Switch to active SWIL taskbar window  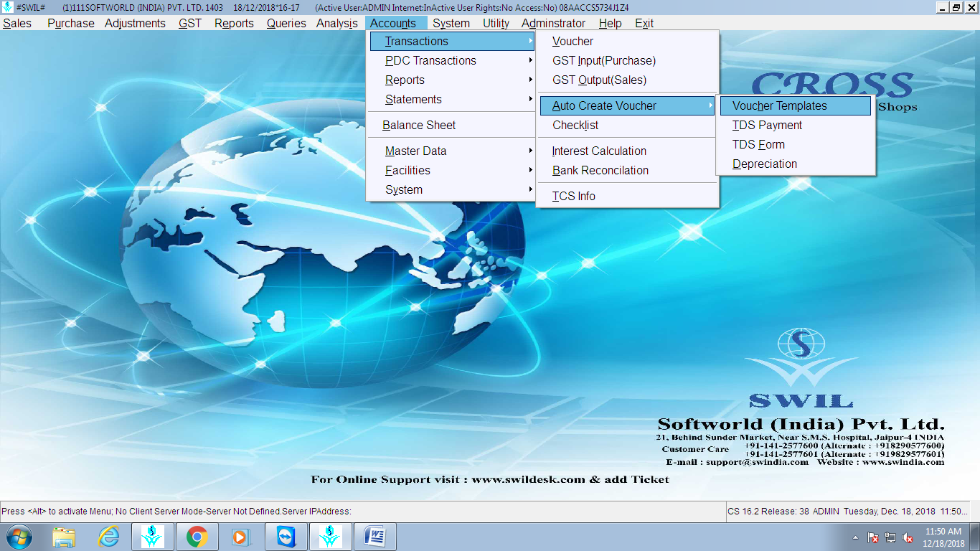(330, 537)
